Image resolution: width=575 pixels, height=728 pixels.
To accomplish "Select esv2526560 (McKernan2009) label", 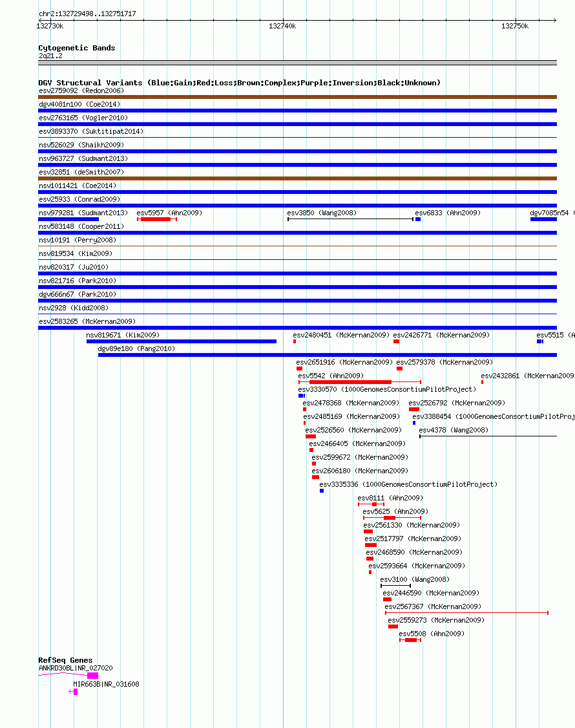I will pos(353,430).
